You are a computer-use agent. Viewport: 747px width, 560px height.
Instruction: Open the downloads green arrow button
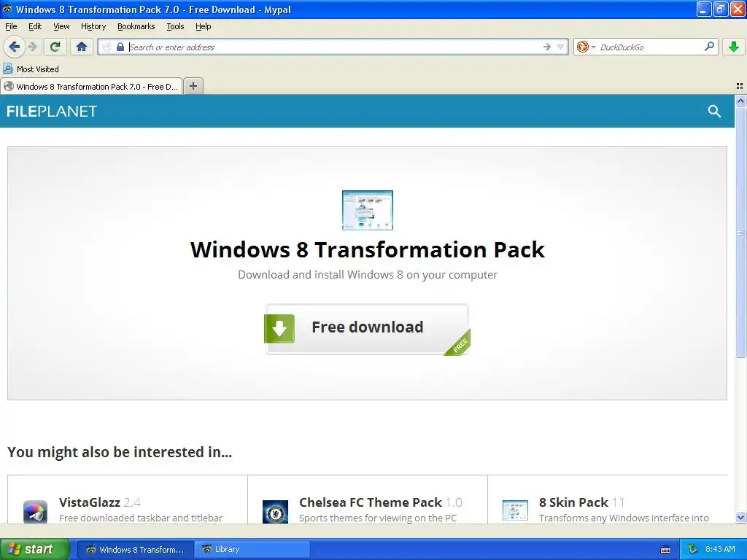tap(734, 47)
